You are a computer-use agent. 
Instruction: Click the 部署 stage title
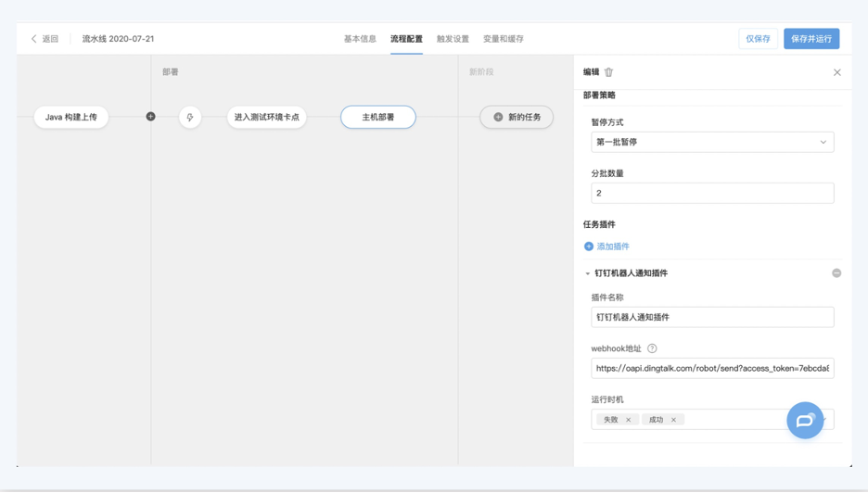pos(171,72)
